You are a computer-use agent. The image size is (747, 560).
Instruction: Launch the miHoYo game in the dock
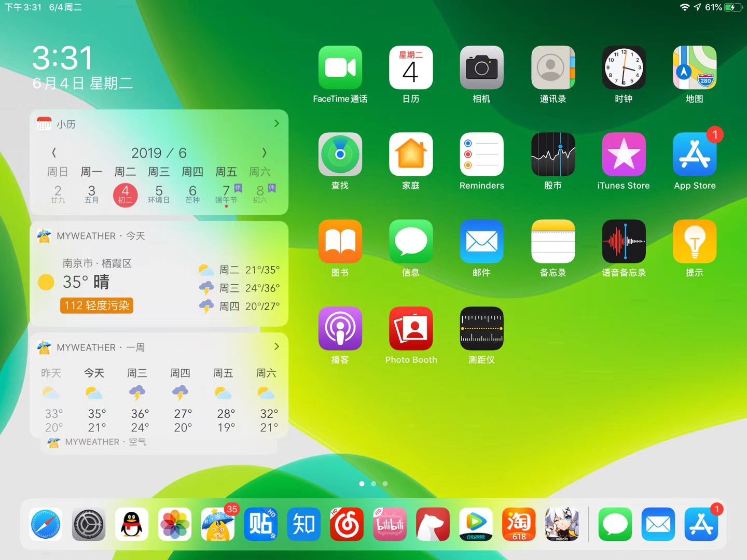[x=562, y=525]
